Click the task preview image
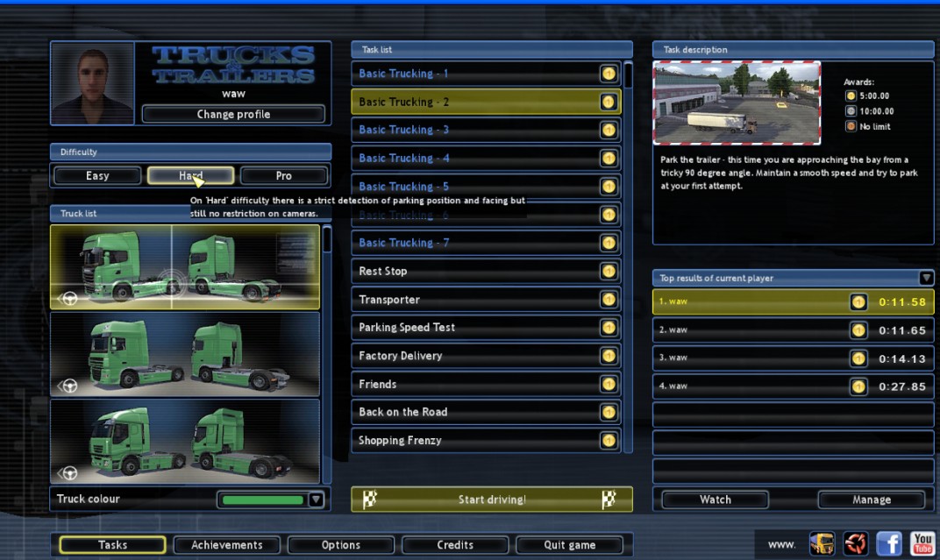The width and height of the screenshot is (940, 560). (x=737, y=103)
